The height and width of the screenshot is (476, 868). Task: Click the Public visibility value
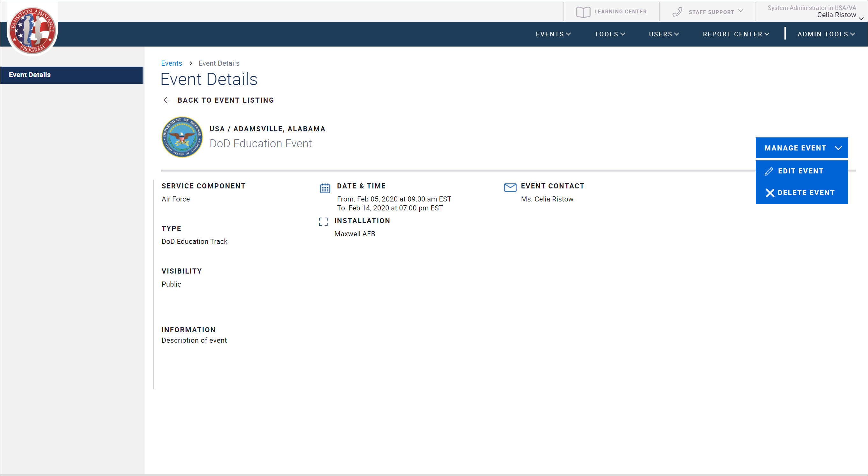[x=171, y=284]
